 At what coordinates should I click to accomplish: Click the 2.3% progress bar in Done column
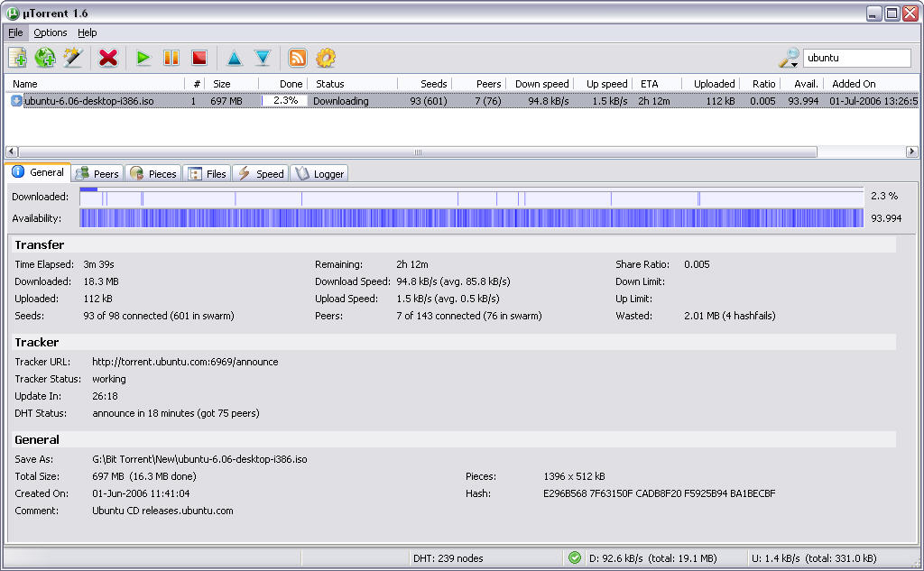tap(285, 101)
